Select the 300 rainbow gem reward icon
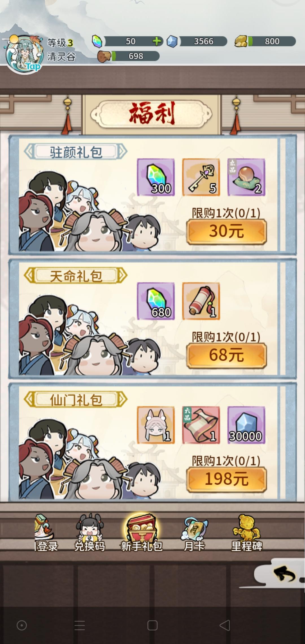305x644 pixels. click(156, 177)
